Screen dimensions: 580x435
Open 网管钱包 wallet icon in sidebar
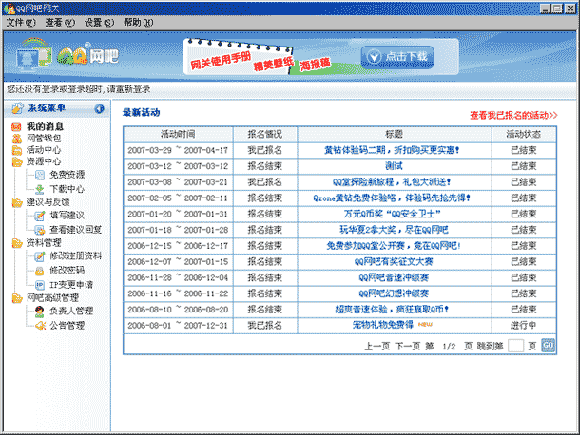pos(16,138)
